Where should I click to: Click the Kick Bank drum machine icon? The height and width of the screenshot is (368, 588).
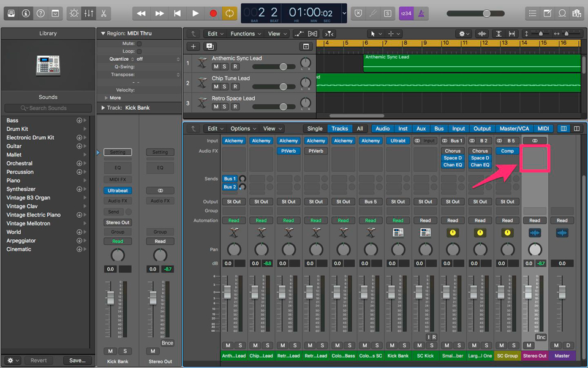pyautogui.click(x=398, y=233)
